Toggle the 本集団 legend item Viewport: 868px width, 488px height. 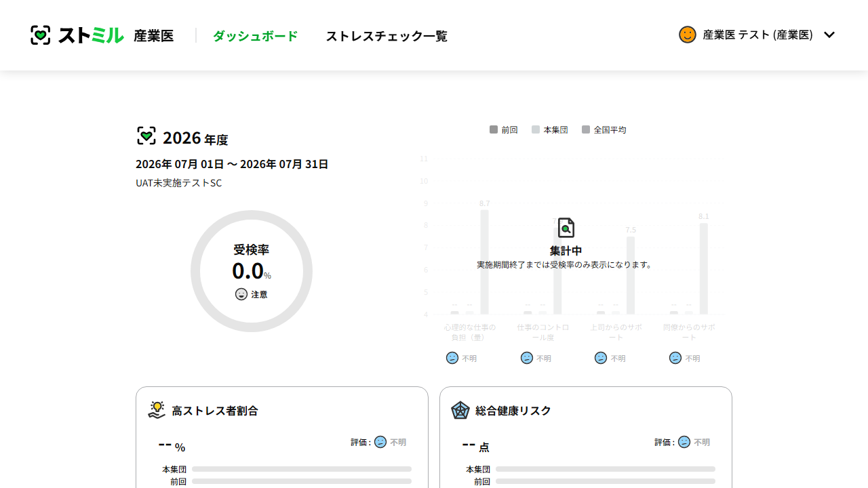point(549,129)
